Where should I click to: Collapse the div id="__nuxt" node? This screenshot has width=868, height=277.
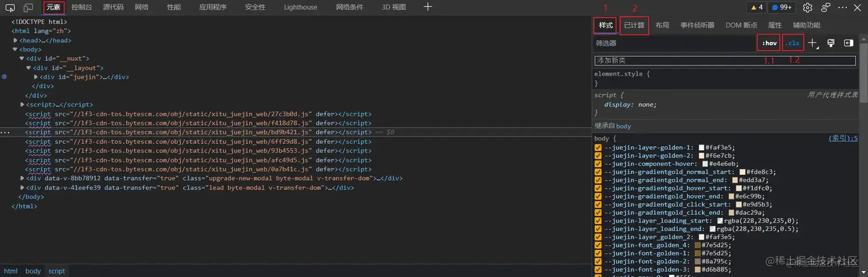22,58
